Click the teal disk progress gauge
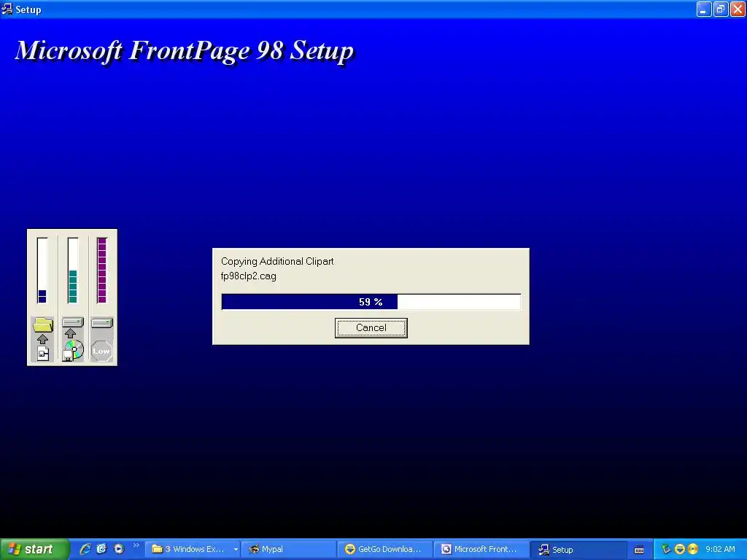Image resolution: width=747 pixels, height=560 pixels. pyautogui.click(x=72, y=271)
